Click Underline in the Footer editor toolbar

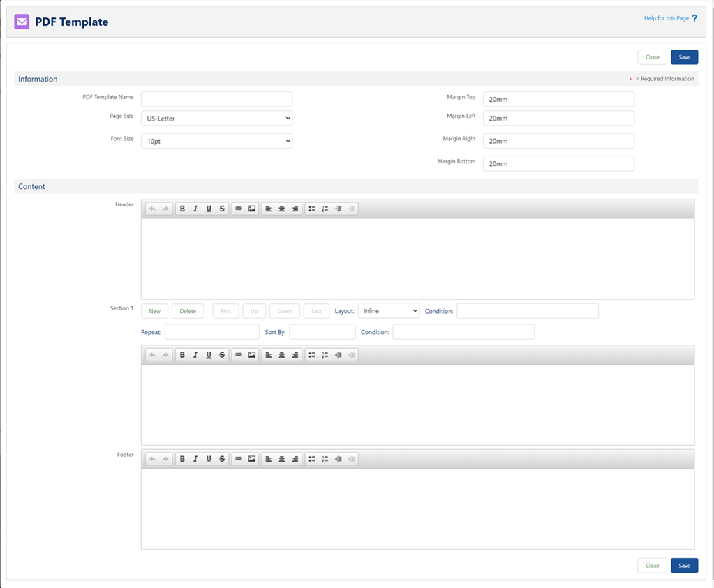[209, 459]
